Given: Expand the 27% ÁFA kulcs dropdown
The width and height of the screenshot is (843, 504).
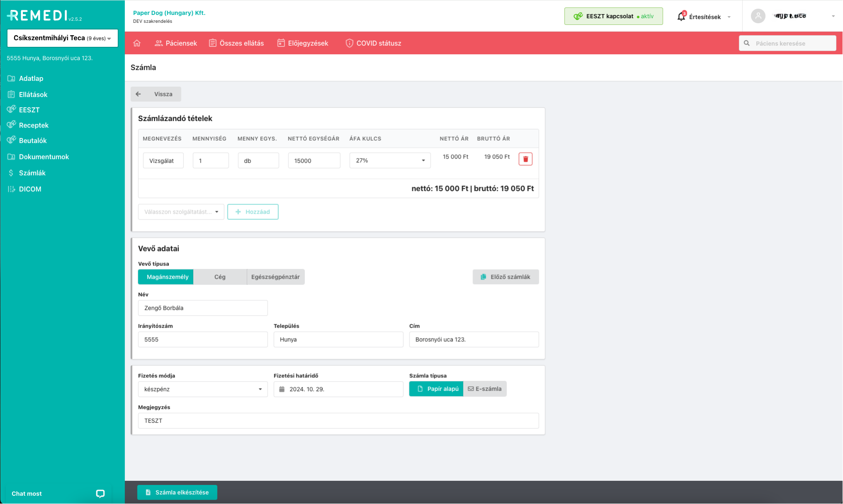Looking at the screenshot, I should (x=390, y=161).
